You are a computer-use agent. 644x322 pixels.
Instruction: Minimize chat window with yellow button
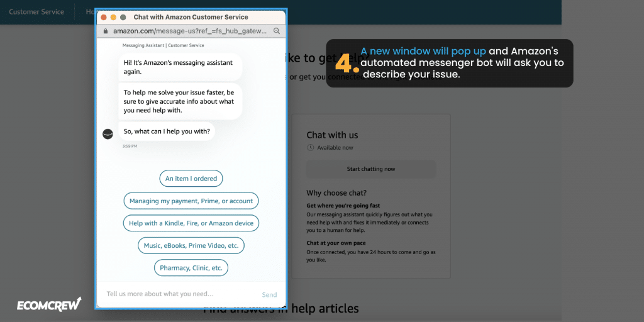(113, 17)
